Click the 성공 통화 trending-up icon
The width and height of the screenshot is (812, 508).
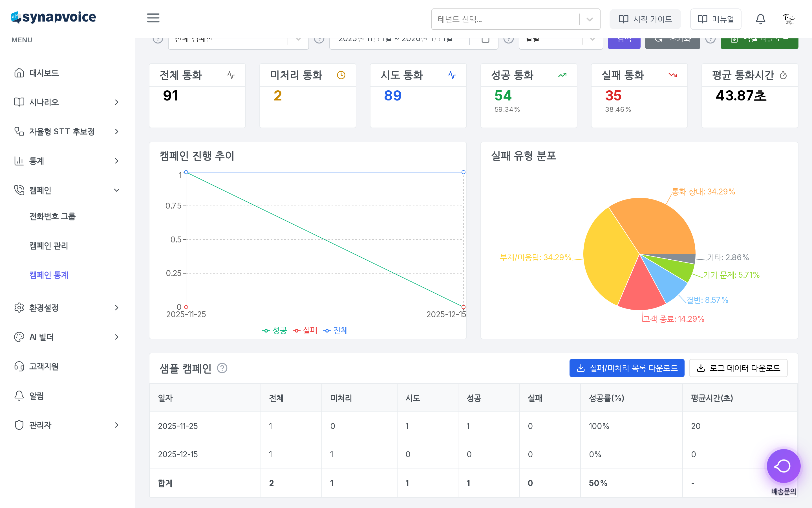562,75
